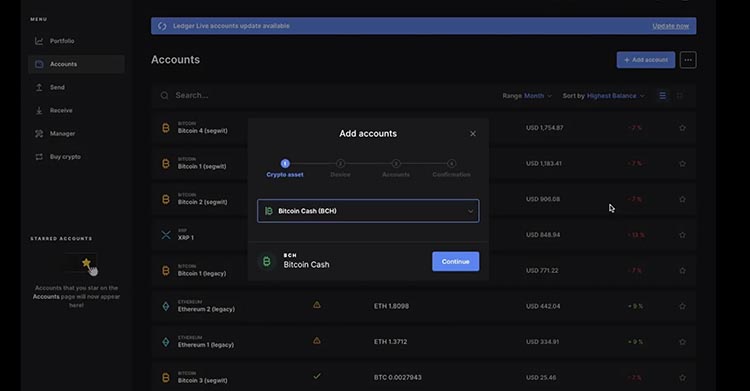Viewport: 750px width, 391px height.
Task: Click the USD 848.94 value
Action: [x=543, y=235]
